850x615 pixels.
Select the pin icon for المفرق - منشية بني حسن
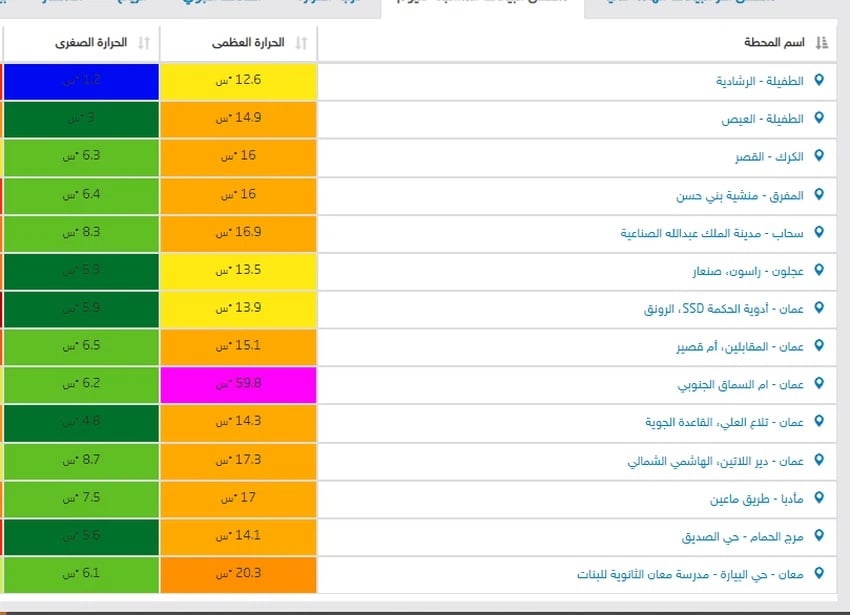pyautogui.click(x=820, y=195)
